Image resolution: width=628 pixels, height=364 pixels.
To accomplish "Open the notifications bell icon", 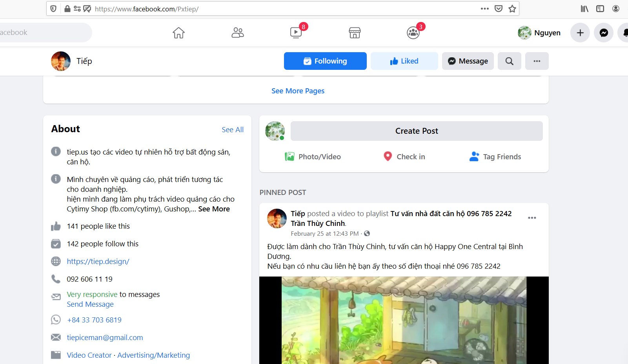I will pyautogui.click(x=624, y=33).
